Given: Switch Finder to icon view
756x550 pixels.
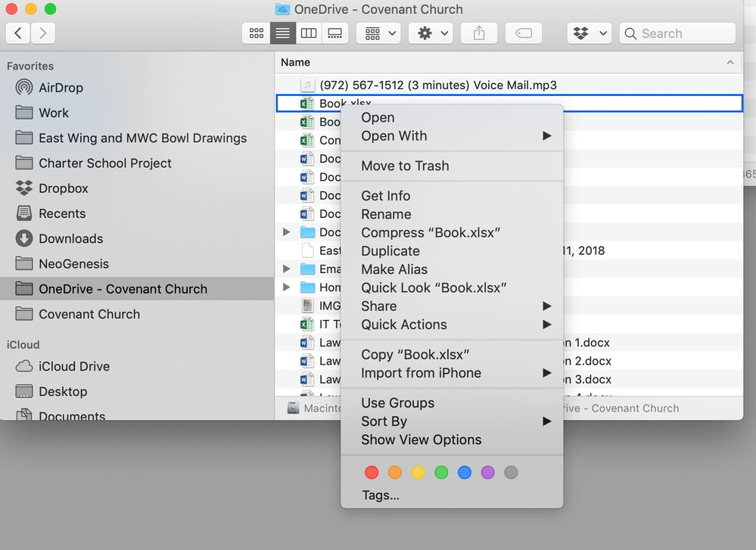Looking at the screenshot, I should click(x=257, y=33).
